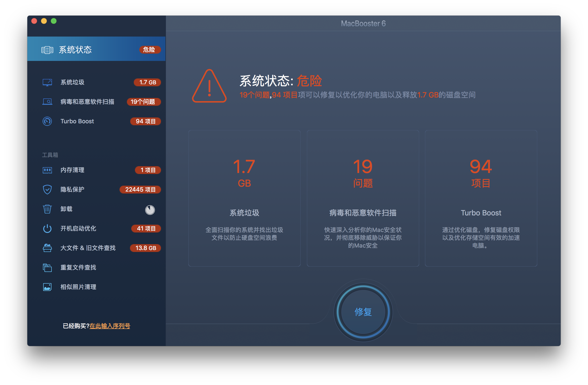
Task: Open the 系统垃圾 1.7 GB card
Action: pos(244,198)
